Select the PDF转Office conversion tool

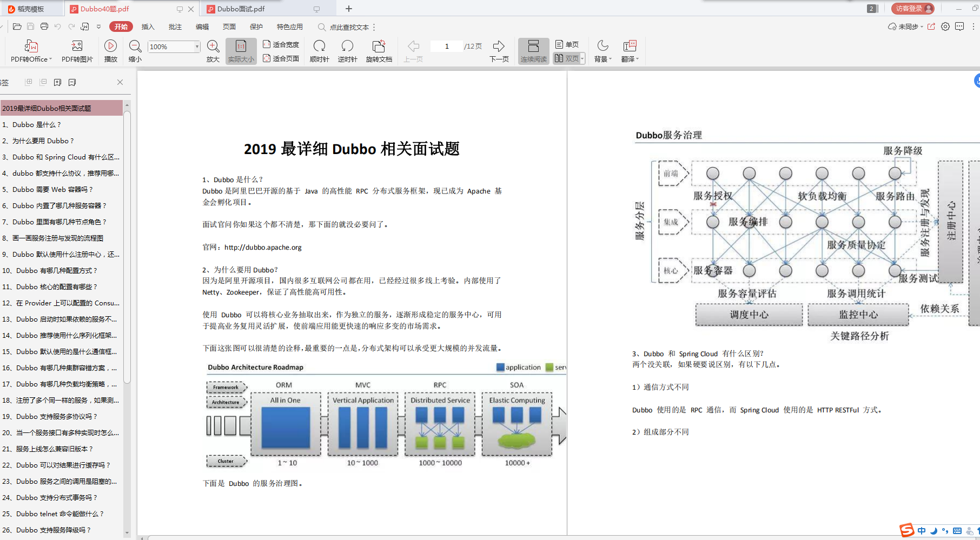coord(31,50)
